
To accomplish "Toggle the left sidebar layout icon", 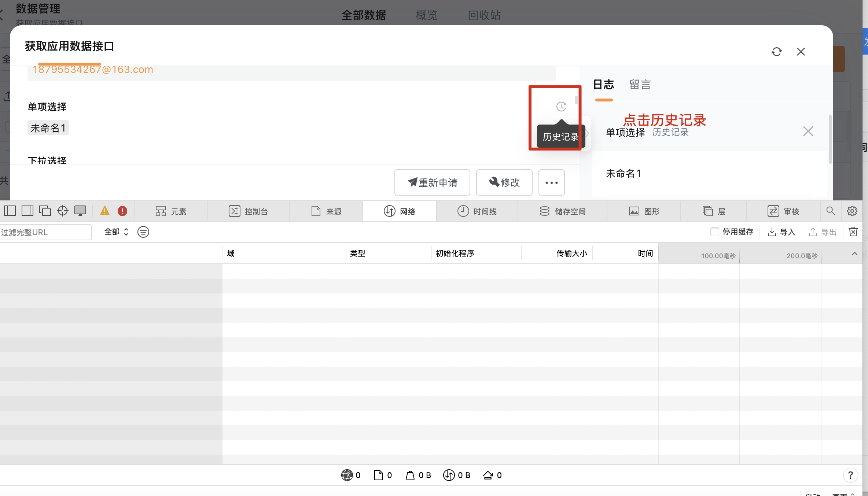I will pos(10,211).
